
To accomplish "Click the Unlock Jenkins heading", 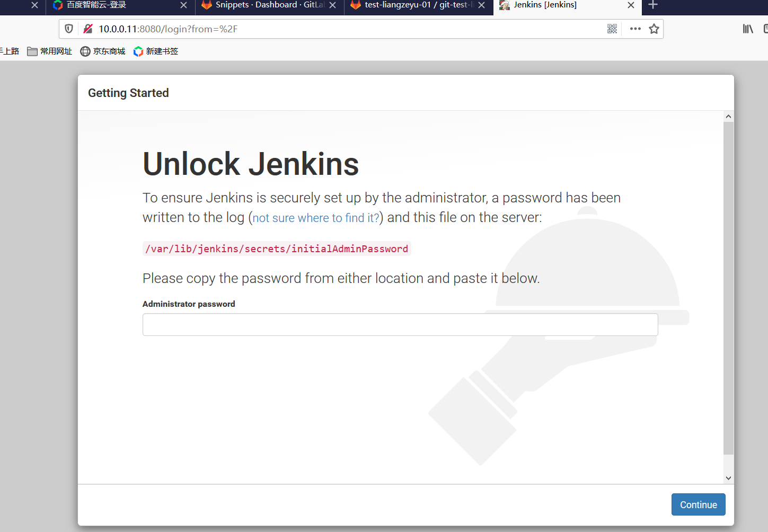I will point(251,164).
